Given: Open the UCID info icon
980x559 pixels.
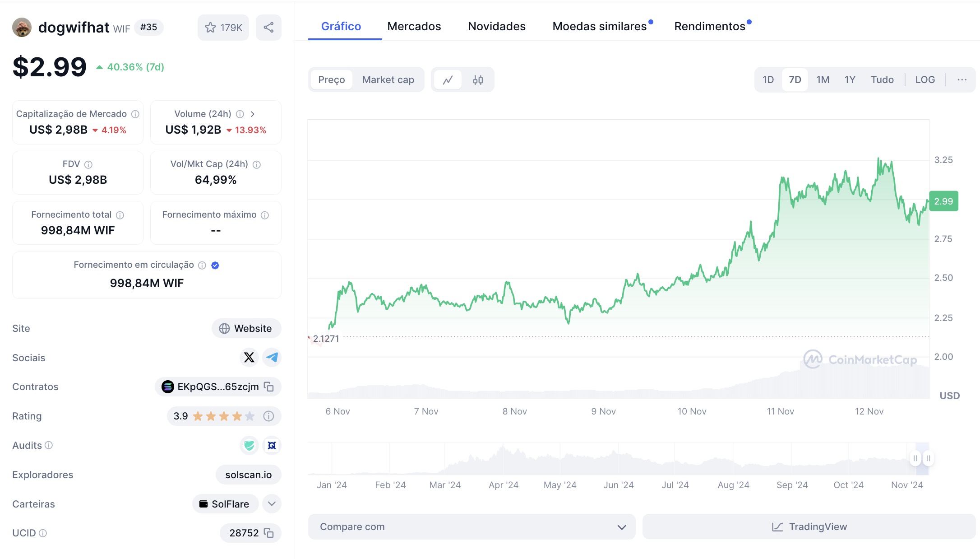Looking at the screenshot, I should 43,533.
